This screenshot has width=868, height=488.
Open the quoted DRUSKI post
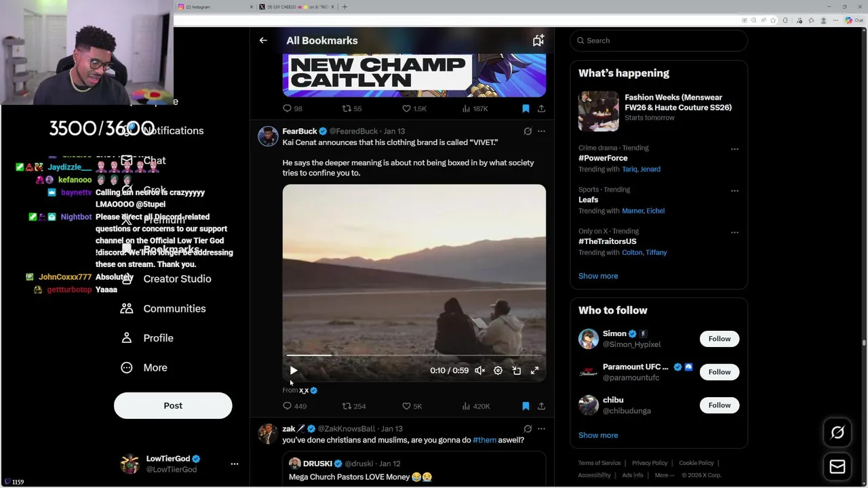pyautogui.click(x=414, y=470)
